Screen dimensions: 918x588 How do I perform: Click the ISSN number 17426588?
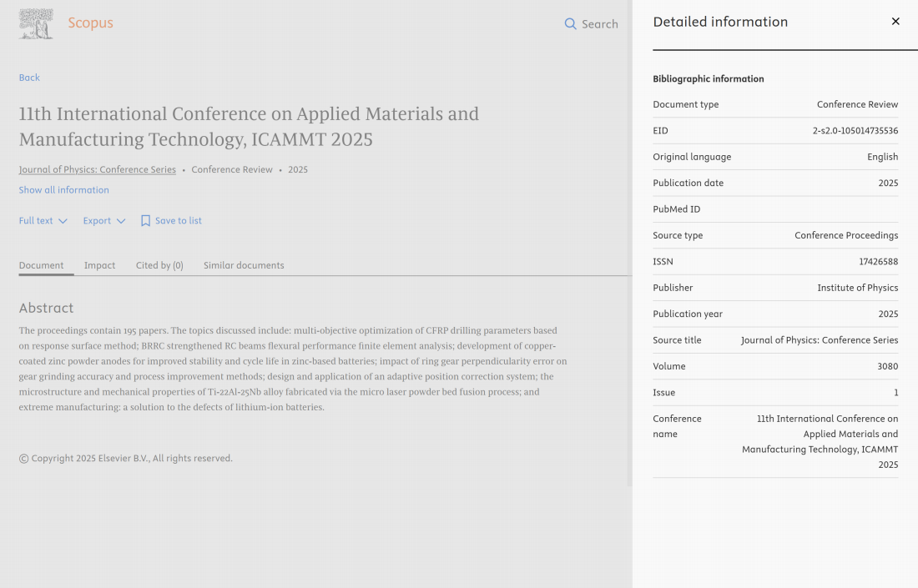[x=878, y=262]
